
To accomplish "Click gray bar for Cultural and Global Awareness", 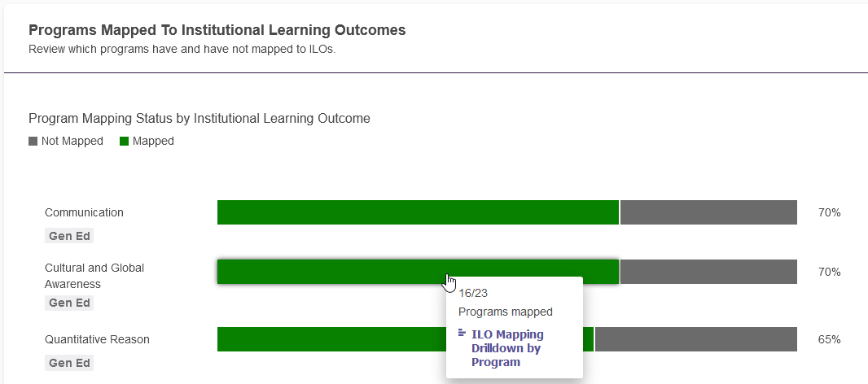I will [708, 272].
